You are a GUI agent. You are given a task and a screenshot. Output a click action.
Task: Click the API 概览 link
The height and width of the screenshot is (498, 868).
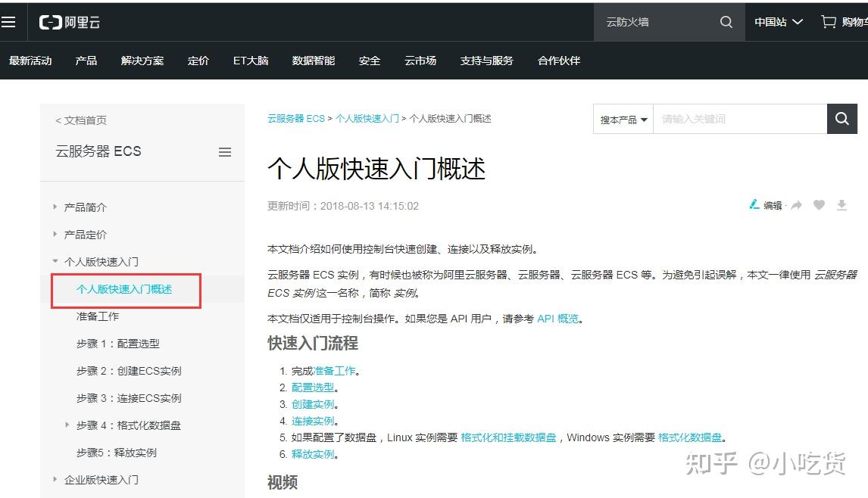click(557, 318)
